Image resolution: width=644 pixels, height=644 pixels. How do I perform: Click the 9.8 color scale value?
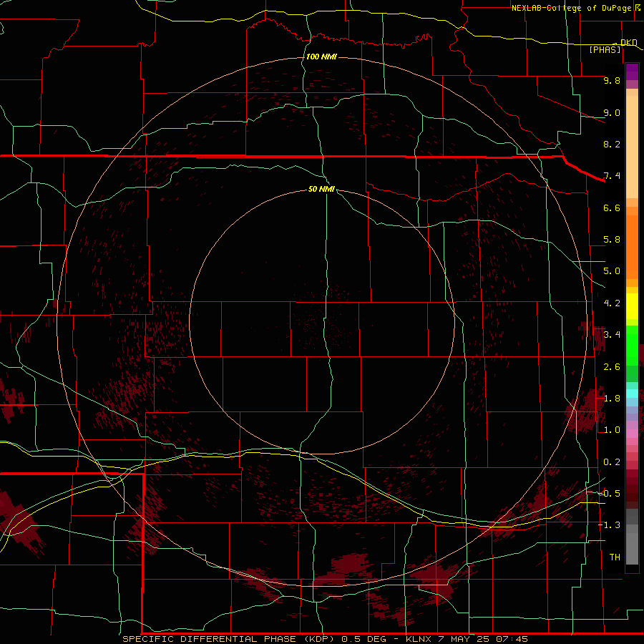point(612,80)
